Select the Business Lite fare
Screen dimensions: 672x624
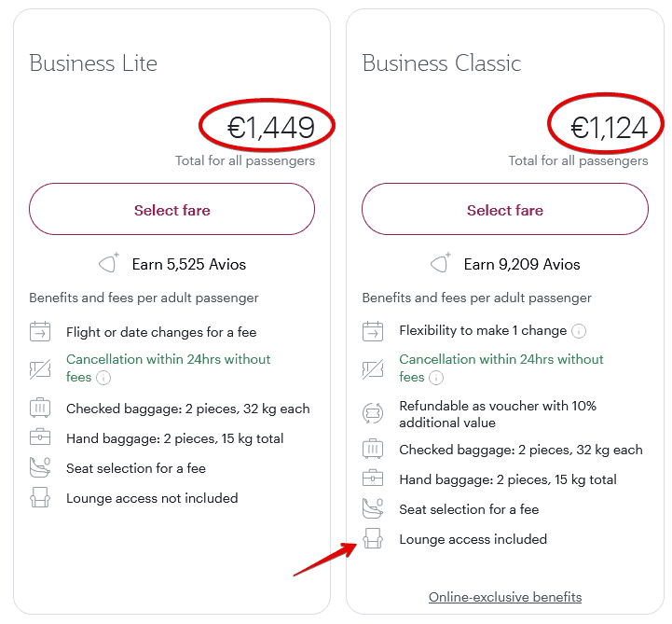click(x=171, y=210)
